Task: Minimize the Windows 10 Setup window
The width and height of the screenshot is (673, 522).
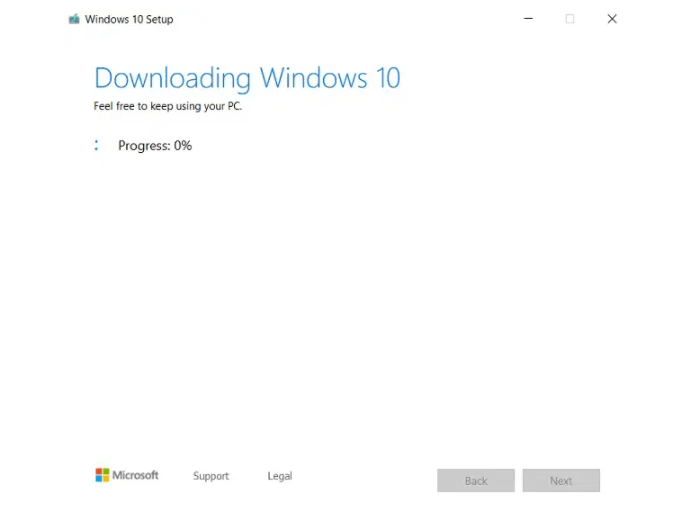Action: click(528, 18)
